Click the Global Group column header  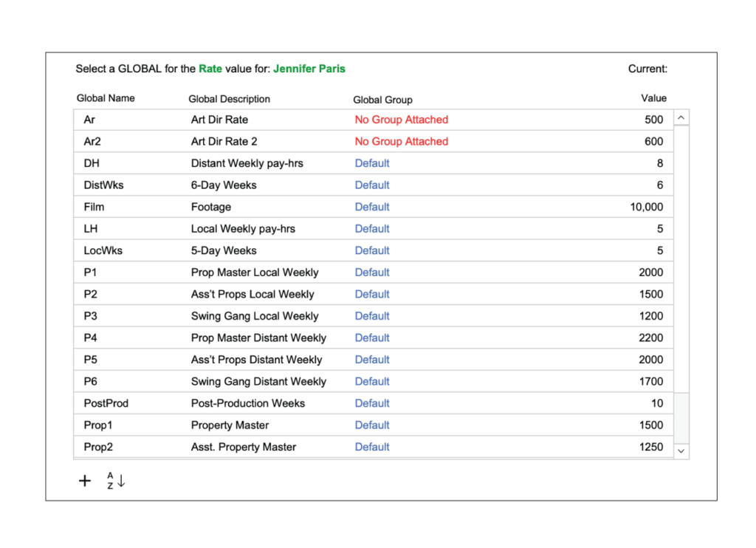pos(382,100)
